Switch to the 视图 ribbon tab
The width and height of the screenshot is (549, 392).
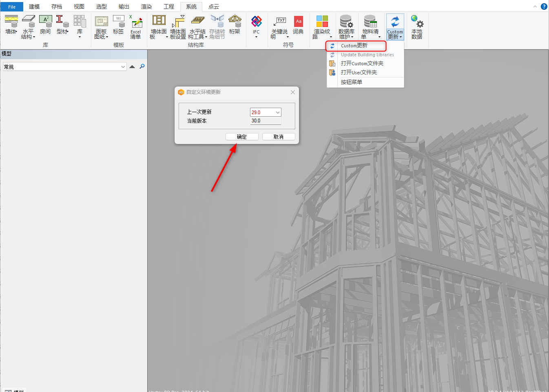79,7
